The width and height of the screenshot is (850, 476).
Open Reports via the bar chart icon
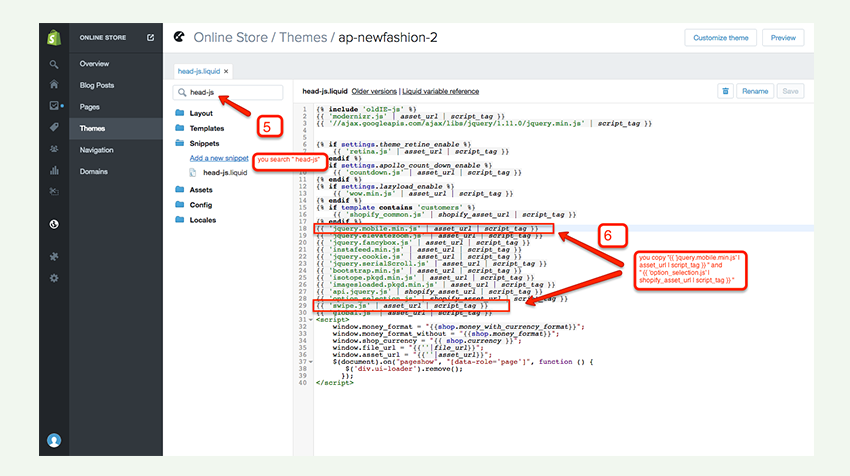coord(54,170)
